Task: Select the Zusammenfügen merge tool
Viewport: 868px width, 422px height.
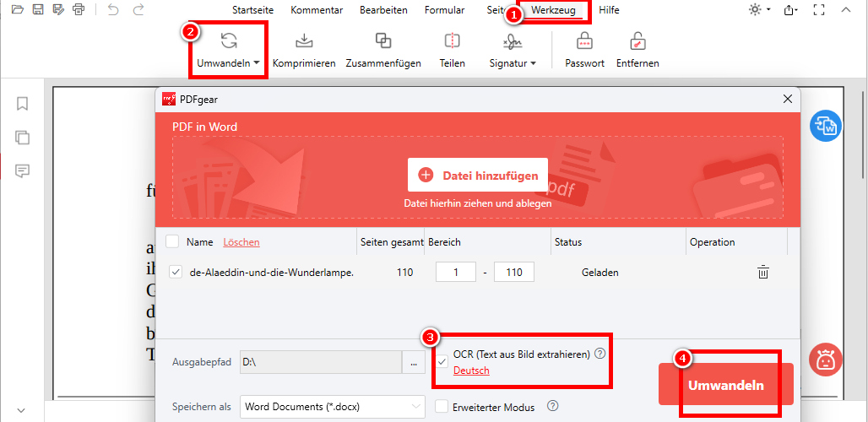Action: click(x=383, y=50)
